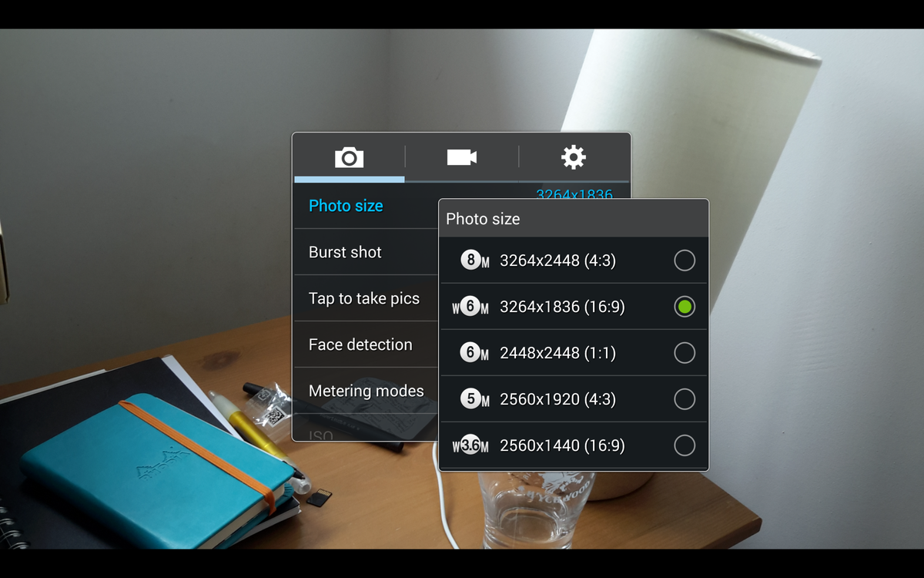Viewport: 924px width, 578px height.
Task: Open the Metering modes submenu
Action: (x=366, y=391)
